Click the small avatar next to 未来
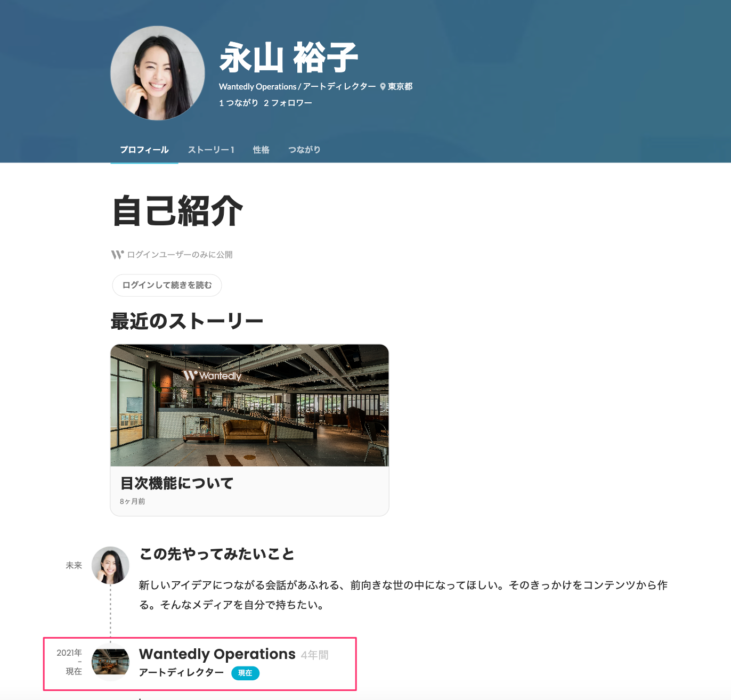731x700 pixels. (110, 565)
